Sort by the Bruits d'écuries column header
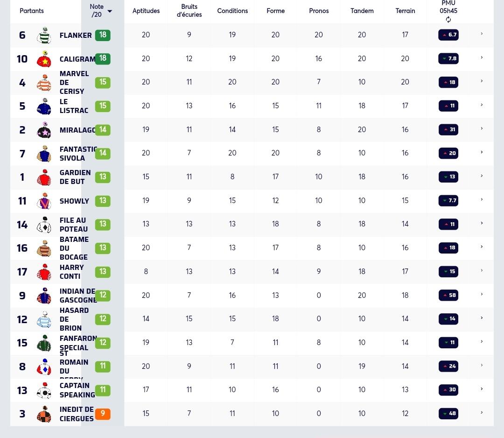504x438 pixels. point(189,11)
